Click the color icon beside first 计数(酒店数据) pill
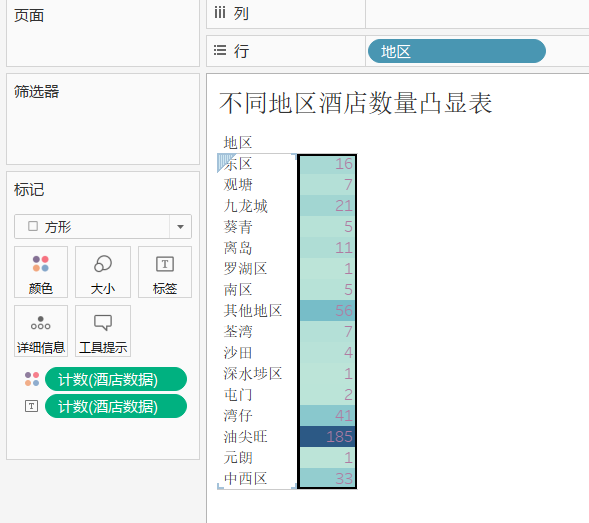 pos(32,379)
